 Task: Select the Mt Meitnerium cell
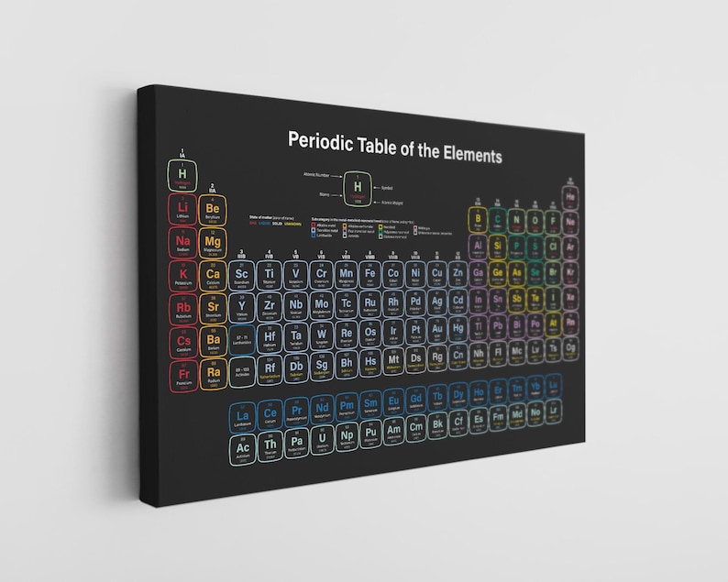click(x=393, y=361)
